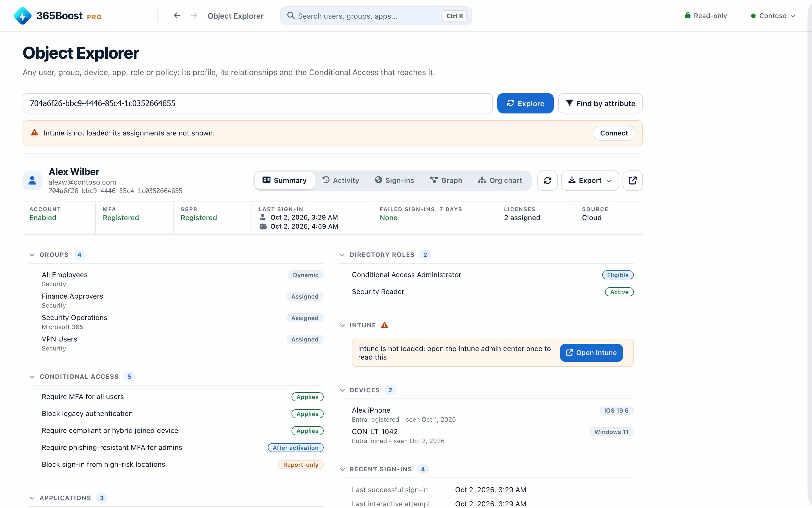The width and height of the screenshot is (812, 508).
Task: Click the refresh icon button beside Export
Action: (547, 181)
